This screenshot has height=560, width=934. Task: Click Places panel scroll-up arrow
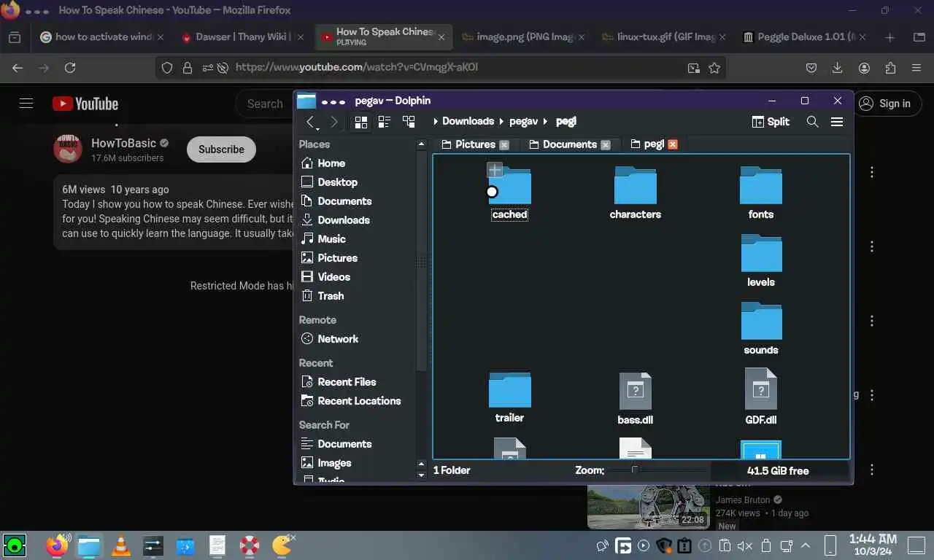421,144
